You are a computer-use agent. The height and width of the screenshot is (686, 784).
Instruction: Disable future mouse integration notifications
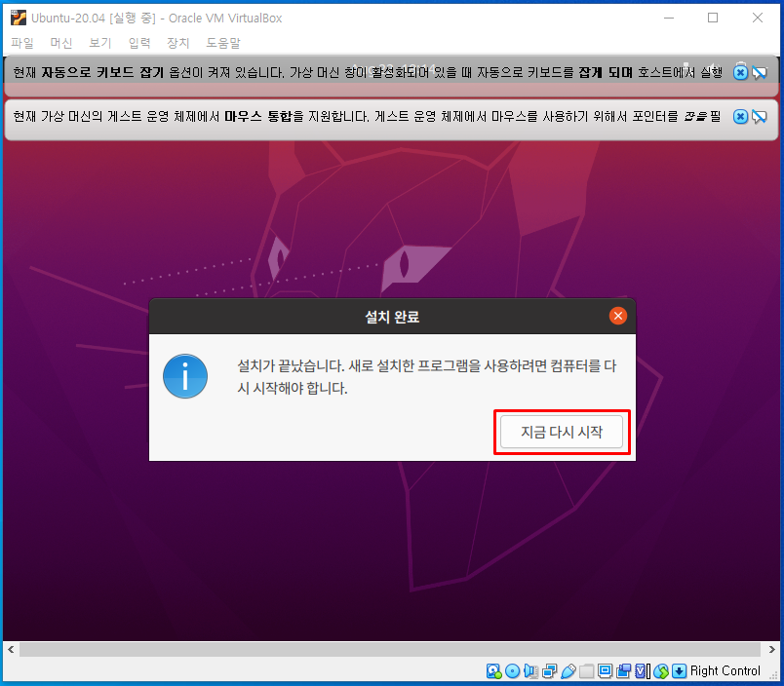coord(761,117)
